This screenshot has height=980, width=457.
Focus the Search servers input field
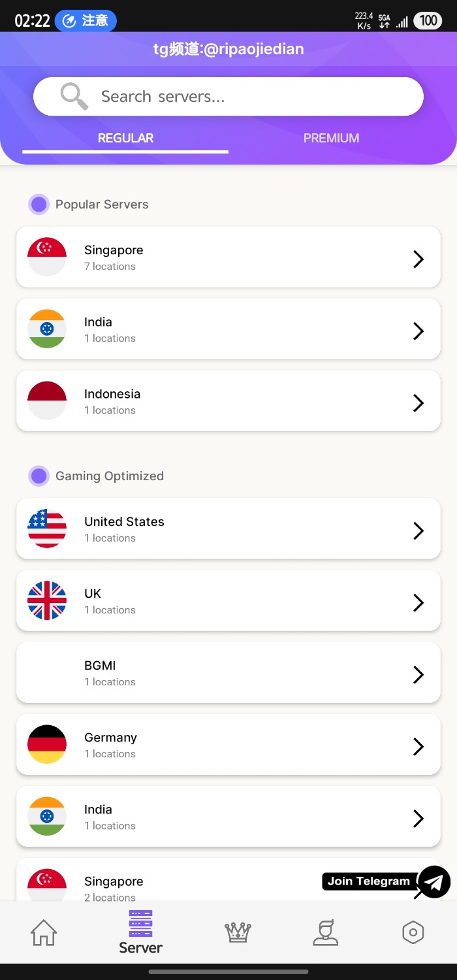pyautogui.click(x=228, y=97)
